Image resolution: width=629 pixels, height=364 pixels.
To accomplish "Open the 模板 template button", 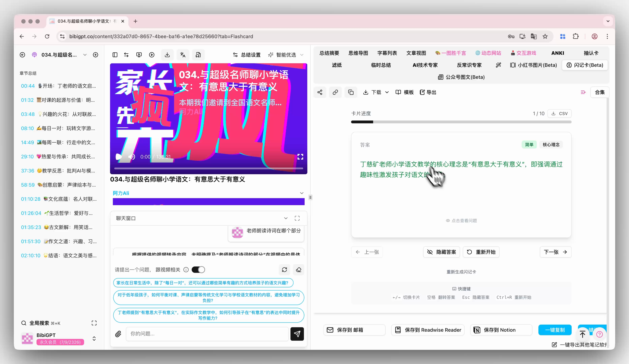I will 405,92.
